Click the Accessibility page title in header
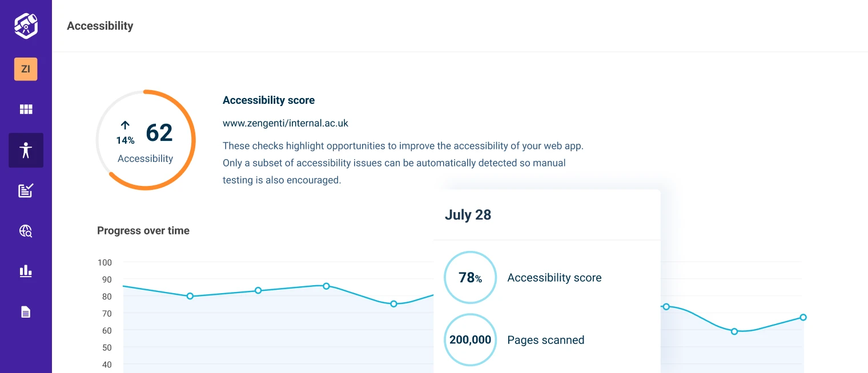The height and width of the screenshot is (373, 868). [100, 26]
